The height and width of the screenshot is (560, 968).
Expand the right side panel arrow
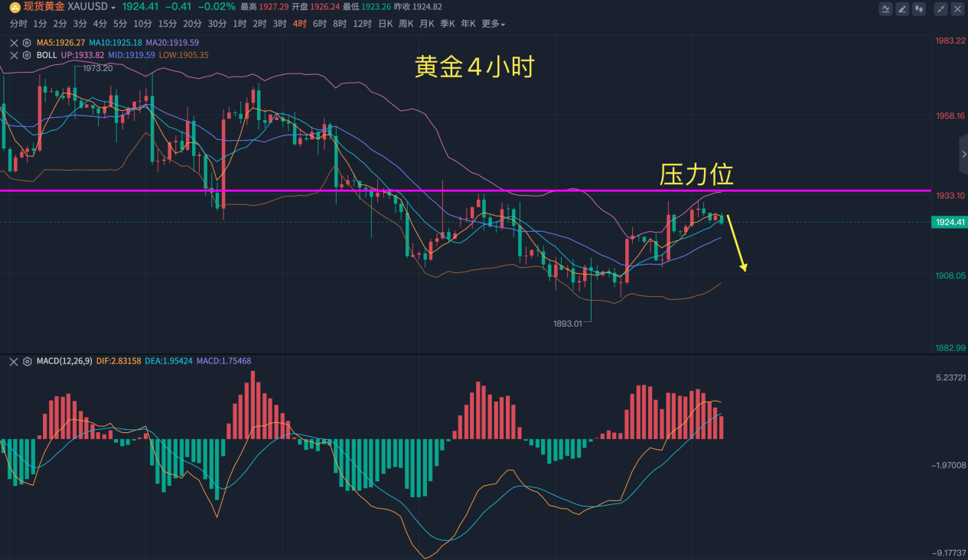click(x=963, y=155)
